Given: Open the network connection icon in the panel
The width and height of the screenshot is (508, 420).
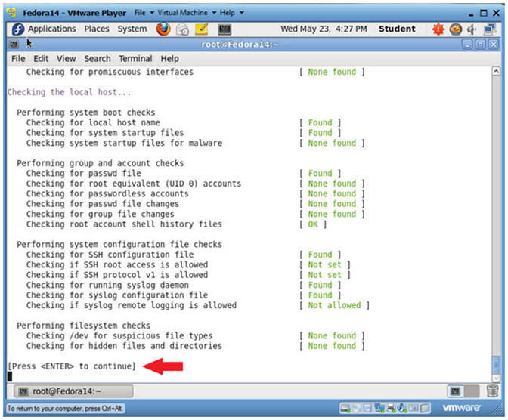Looking at the screenshot, I should [490, 29].
